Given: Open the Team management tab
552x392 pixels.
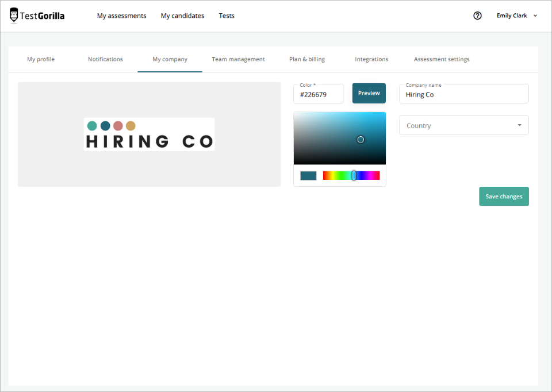Looking at the screenshot, I should coord(238,59).
